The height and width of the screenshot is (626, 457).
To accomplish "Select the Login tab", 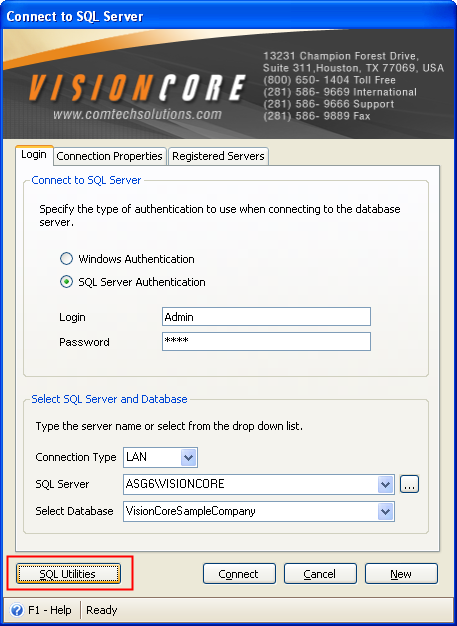I will [34, 155].
